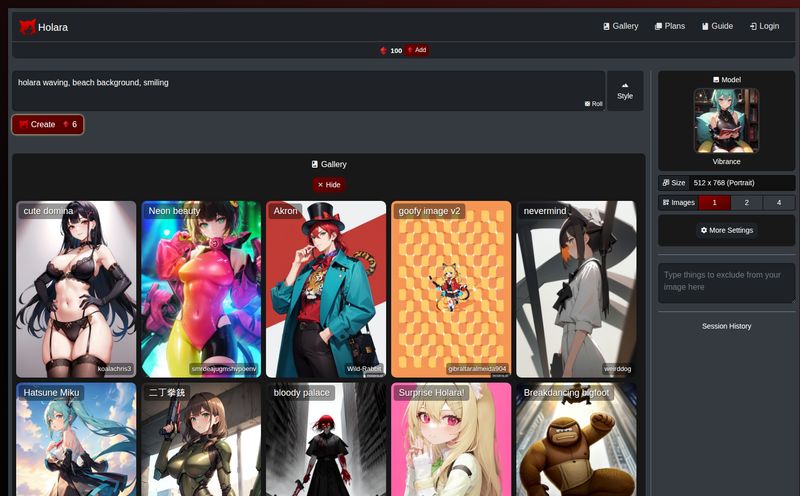
Task: Click the Login nav link
Action: coord(764,26)
